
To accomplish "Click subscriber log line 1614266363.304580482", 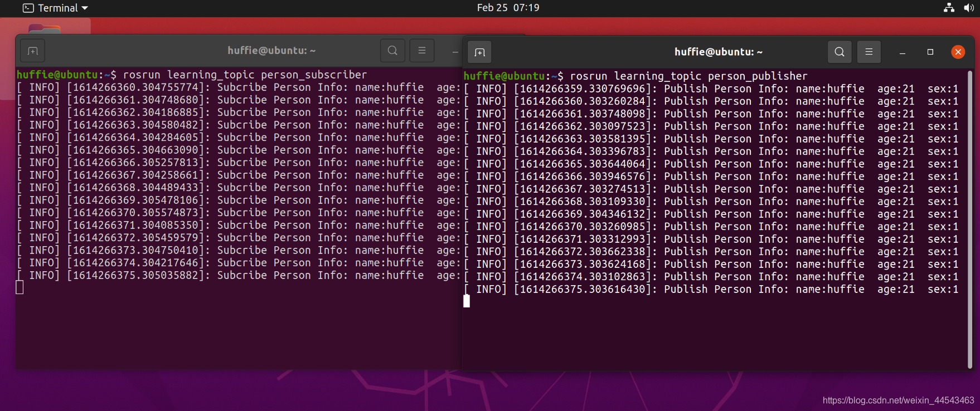I will coord(239,125).
